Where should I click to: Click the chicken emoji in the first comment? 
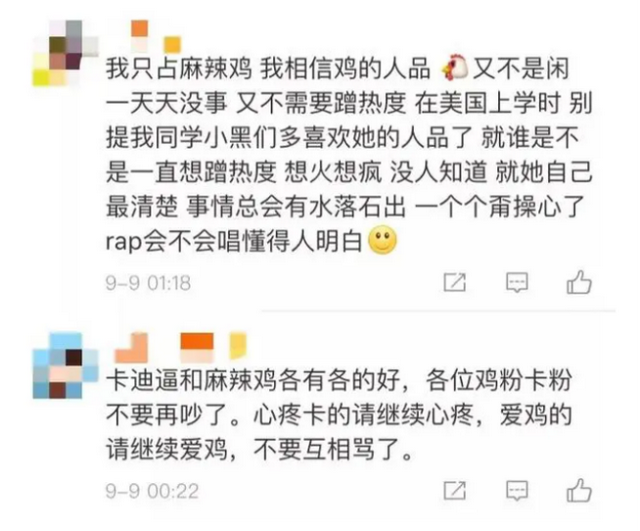[x=455, y=68]
